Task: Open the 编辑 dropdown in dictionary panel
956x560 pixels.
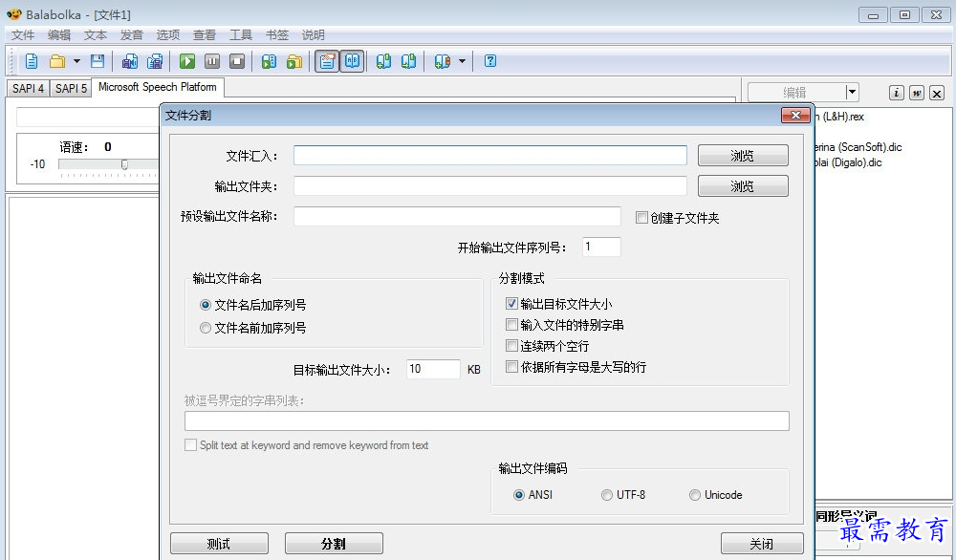Action: tap(853, 92)
